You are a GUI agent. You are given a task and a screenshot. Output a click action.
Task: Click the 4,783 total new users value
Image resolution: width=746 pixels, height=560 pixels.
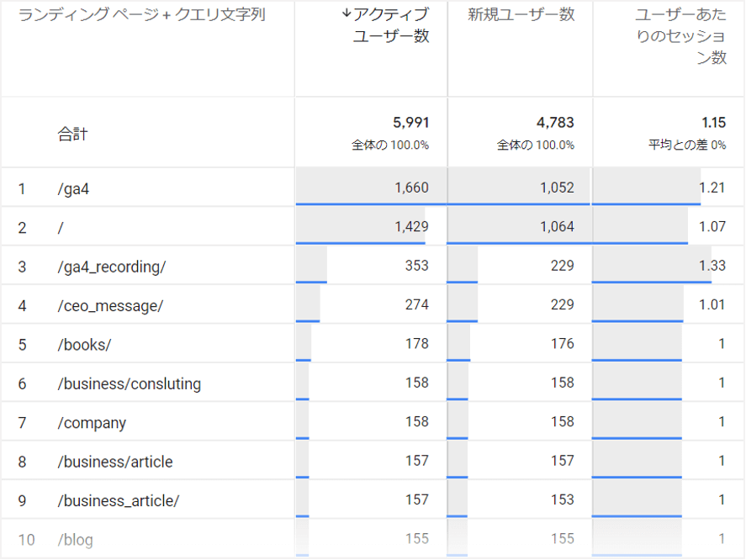click(555, 123)
